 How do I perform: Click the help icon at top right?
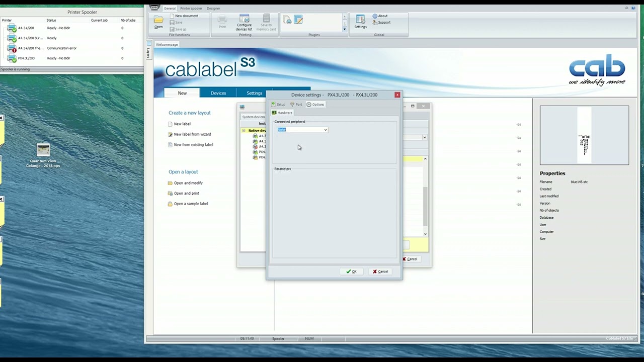tap(633, 8)
